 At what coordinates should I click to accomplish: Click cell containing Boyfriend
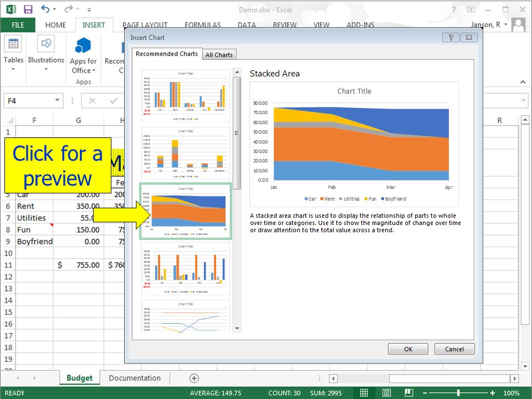34,242
